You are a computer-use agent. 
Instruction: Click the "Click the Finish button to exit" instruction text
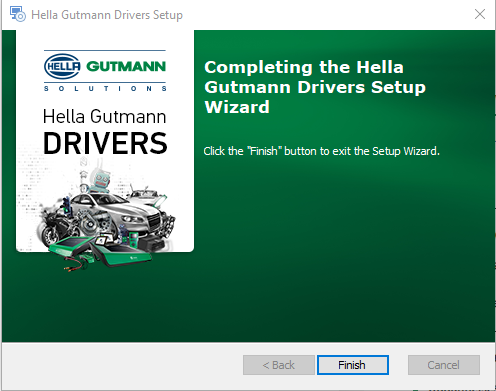point(321,151)
